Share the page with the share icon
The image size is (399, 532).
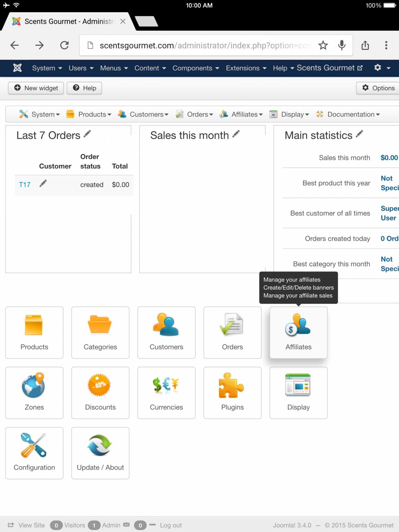pos(365,45)
